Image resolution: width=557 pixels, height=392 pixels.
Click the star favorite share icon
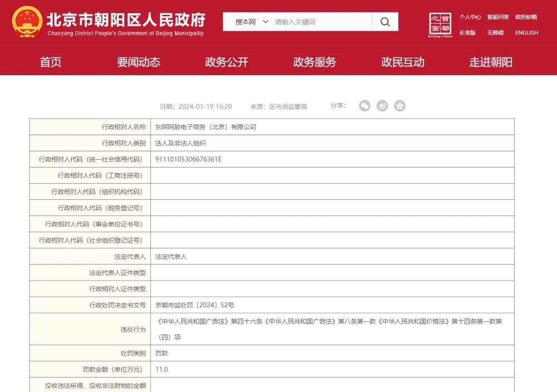click(399, 106)
